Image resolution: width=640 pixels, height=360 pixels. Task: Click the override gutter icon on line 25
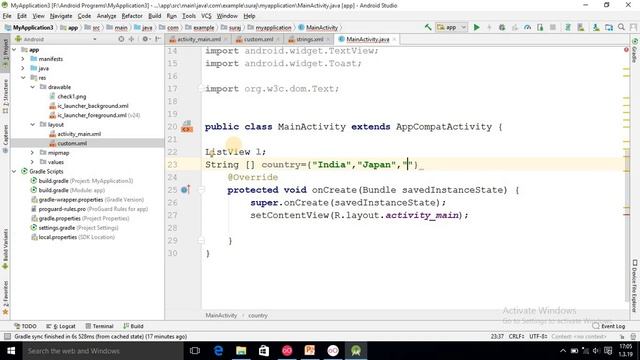(x=185, y=190)
